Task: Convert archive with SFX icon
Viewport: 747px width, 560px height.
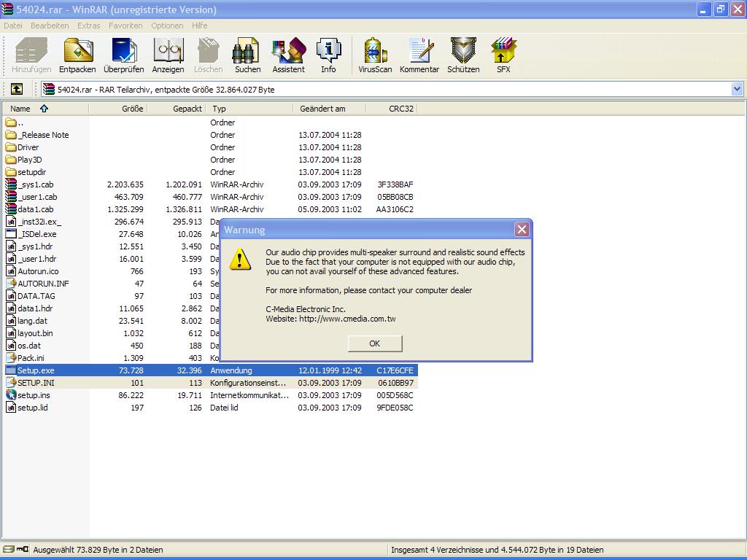Action: 503,55
